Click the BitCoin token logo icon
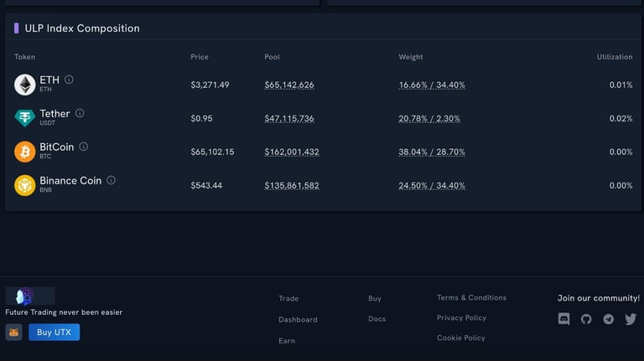 pyautogui.click(x=24, y=152)
